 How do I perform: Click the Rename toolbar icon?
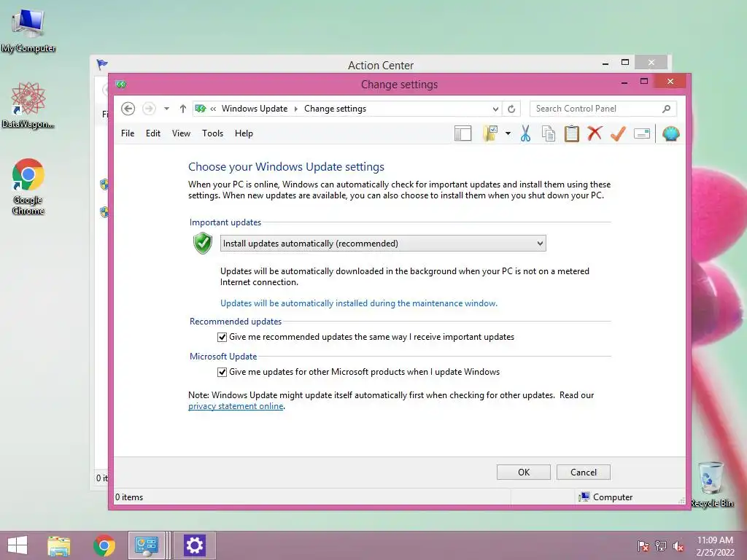point(642,134)
